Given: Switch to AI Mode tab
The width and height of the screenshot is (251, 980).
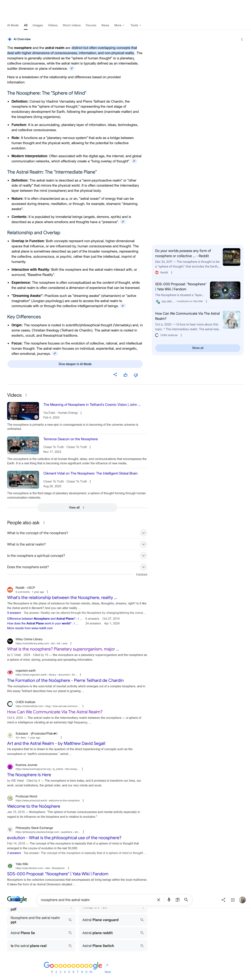Looking at the screenshot, I should pyautogui.click(x=13, y=25).
